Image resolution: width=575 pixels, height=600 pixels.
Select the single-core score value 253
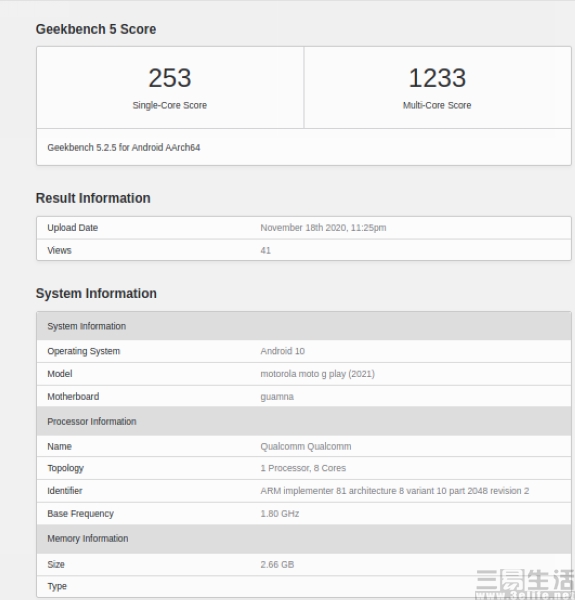point(169,78)
